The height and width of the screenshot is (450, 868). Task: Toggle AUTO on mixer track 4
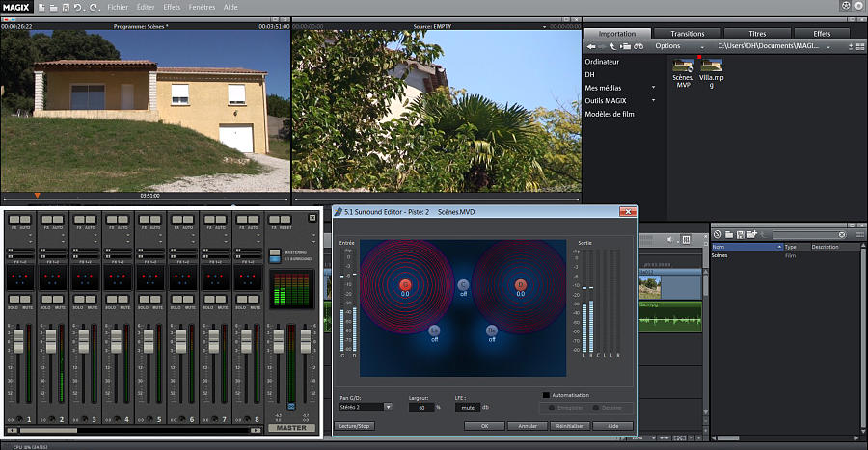(124, 220)
